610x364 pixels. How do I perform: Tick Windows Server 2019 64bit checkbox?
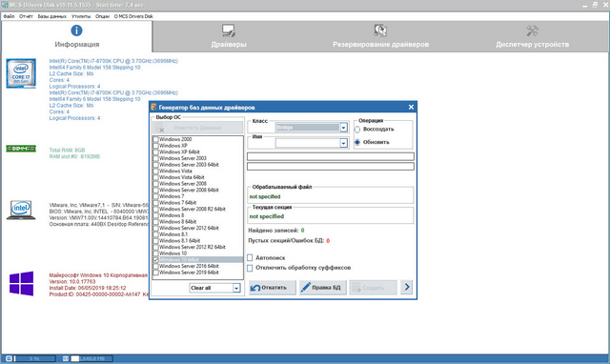[x=155, y=273]
